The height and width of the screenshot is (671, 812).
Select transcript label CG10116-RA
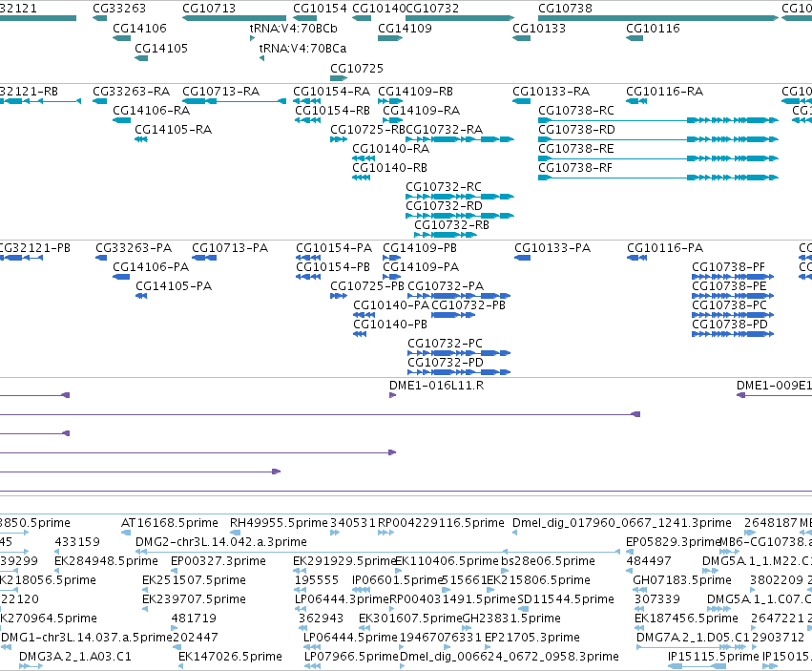coord(664,92)
